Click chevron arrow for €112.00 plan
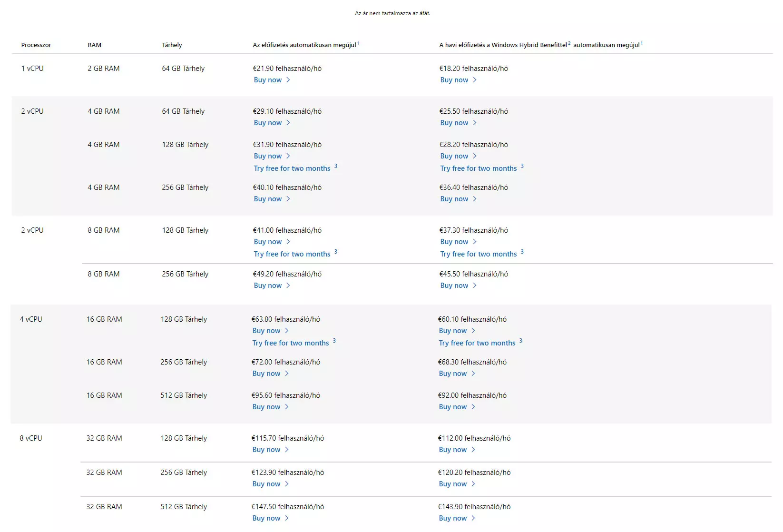This screenshot has height=532, width=783. click(x=473, y=450)
